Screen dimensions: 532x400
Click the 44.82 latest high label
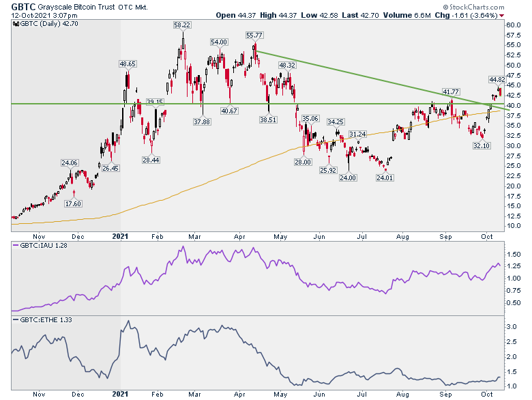[497, 79]
